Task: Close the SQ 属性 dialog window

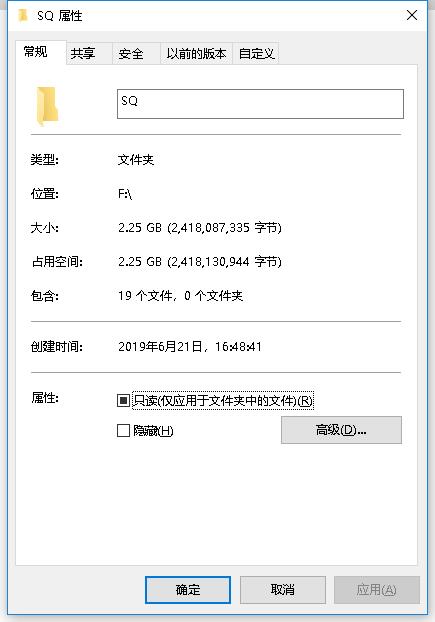Action: point(412,15)
